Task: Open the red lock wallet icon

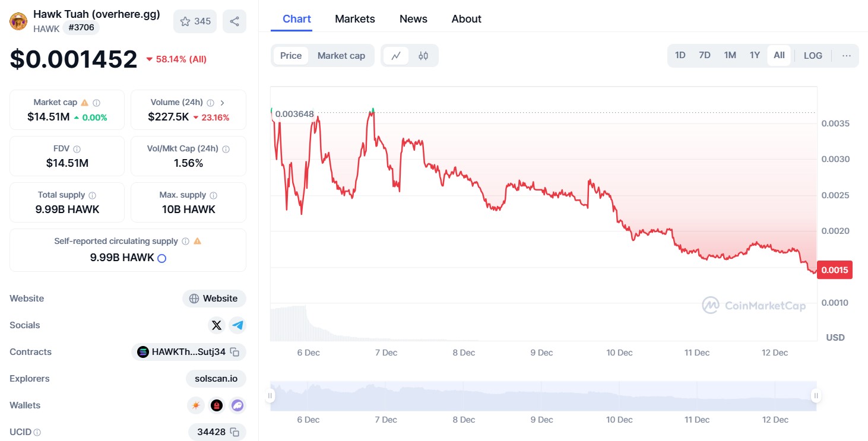Action: 217,405
